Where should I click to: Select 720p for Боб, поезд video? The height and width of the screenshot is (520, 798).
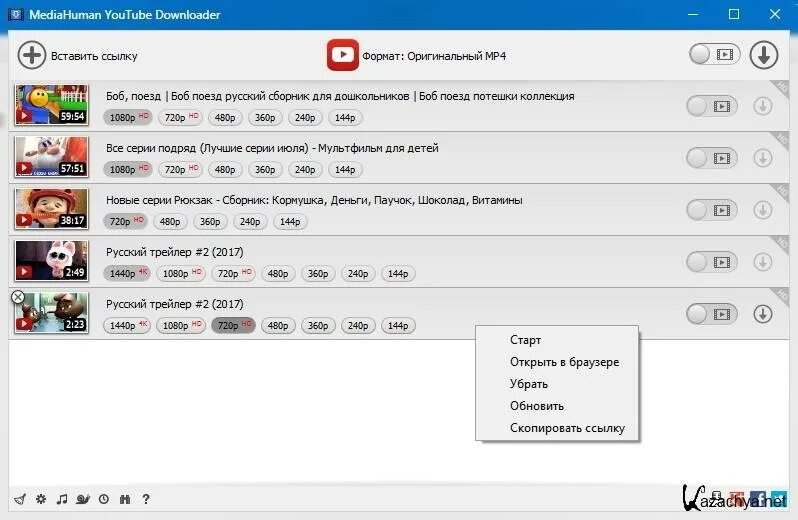pyautogui.click(x=181, y=118)
